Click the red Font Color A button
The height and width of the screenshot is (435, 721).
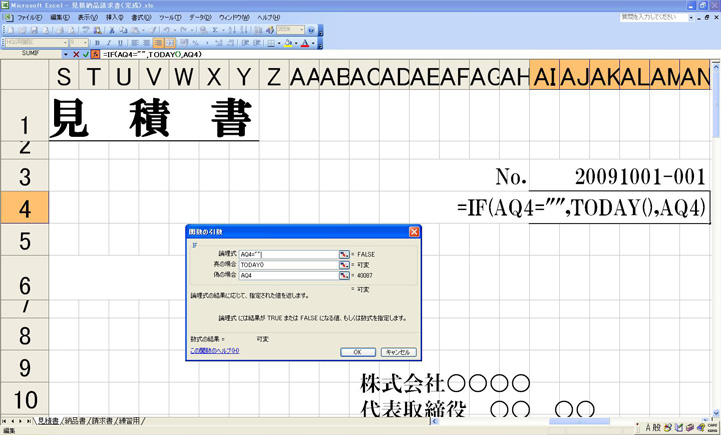click(x=304, y=43)
